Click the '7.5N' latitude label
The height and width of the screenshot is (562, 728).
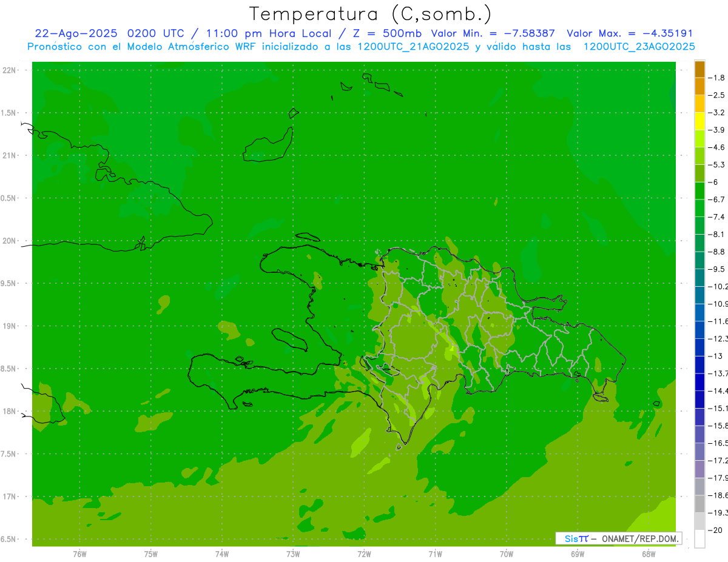click(x=9, y=454)
